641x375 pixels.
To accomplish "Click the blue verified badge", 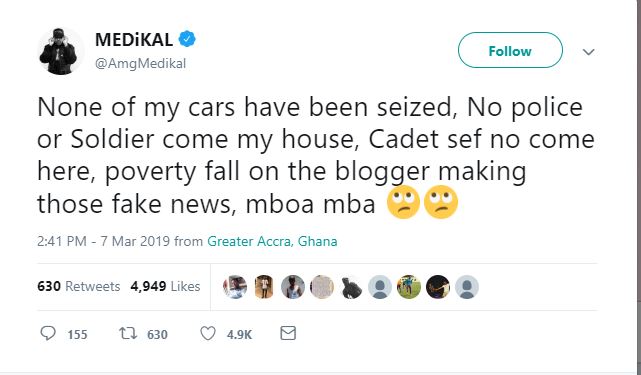I will tap(187, 39).
